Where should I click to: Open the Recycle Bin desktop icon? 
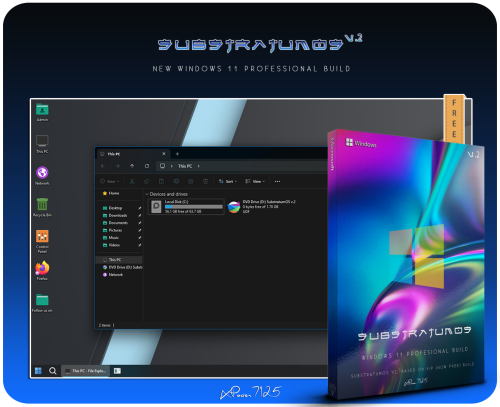click(x=42, y=207)
